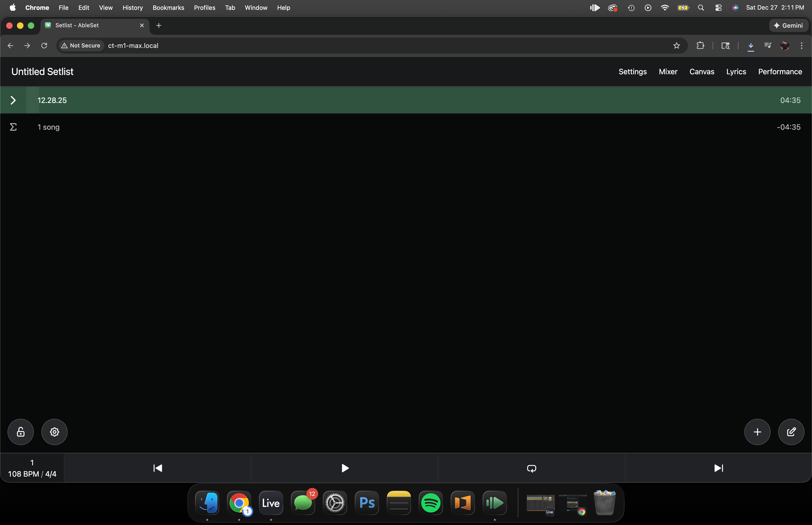
Task: Click the Settings link in header
Action: (632, 72)
